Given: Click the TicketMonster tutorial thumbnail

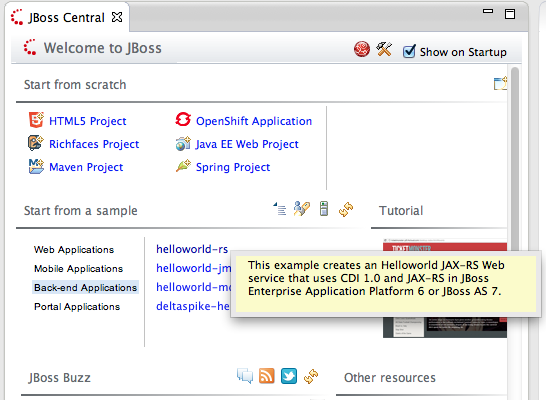Looking at the screenshot, I should click(445, 288).
